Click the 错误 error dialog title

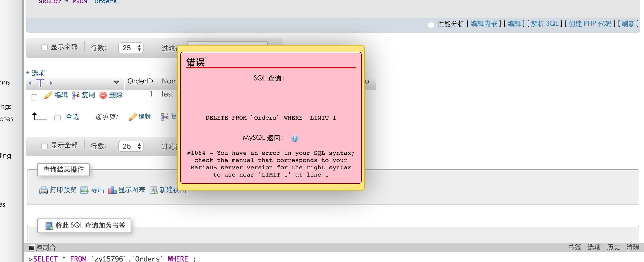coord(195,62)
